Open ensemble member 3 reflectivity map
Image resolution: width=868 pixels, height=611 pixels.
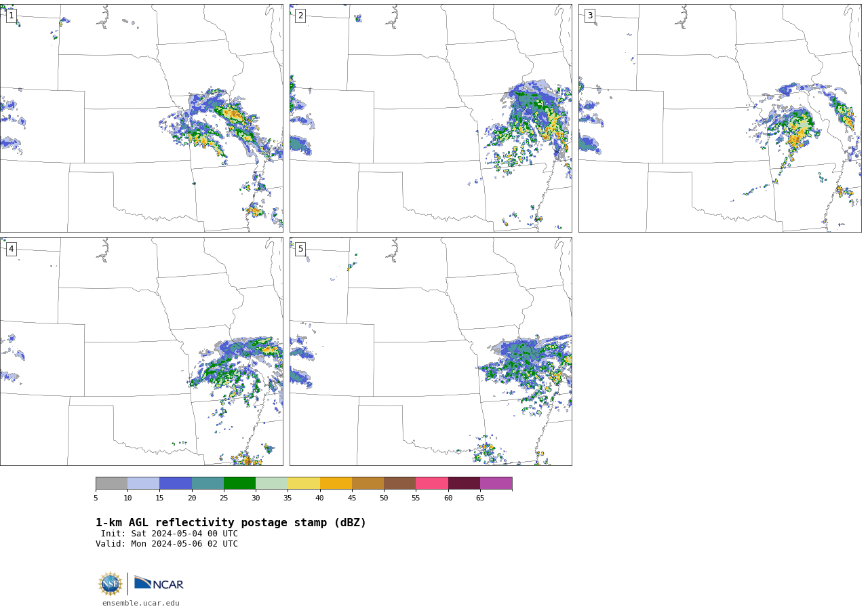[720, 118]
